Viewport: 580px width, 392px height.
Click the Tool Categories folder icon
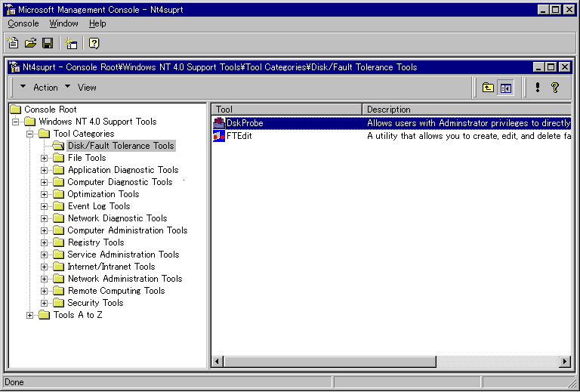pos(45,134)
